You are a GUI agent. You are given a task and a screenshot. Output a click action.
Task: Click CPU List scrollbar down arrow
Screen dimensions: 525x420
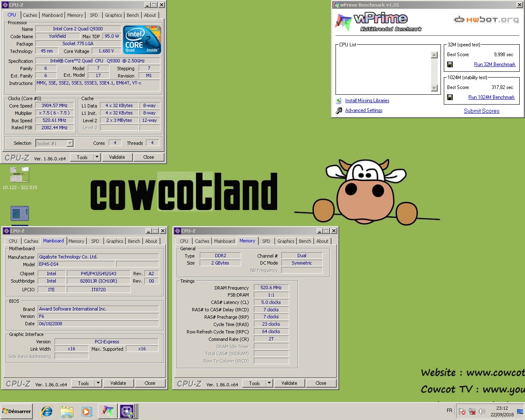(434, 88)
